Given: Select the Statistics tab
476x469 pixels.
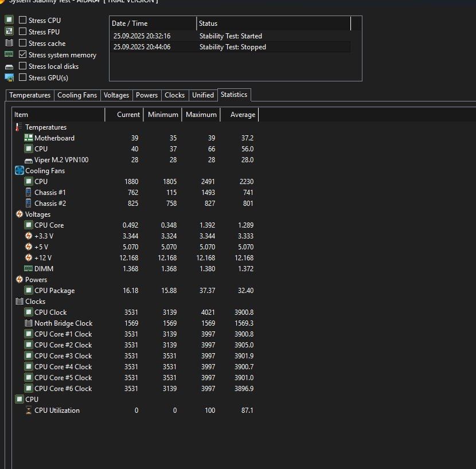Looking at the screenshot, I should click(234, 95).
